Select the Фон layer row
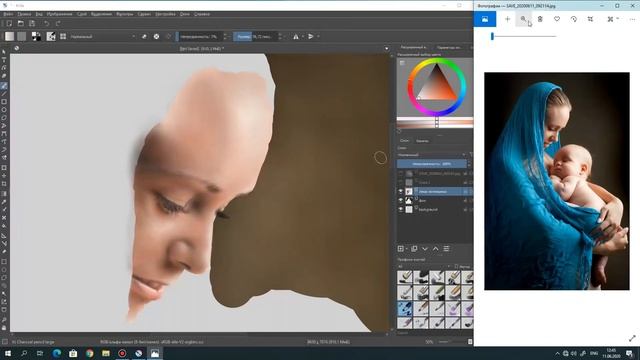 (435, 200)
